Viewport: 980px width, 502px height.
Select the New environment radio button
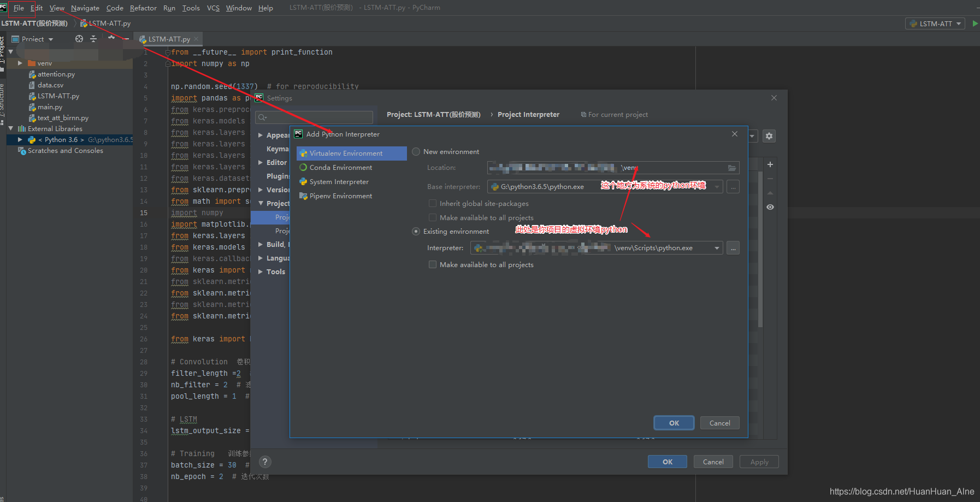pos(416,152)
